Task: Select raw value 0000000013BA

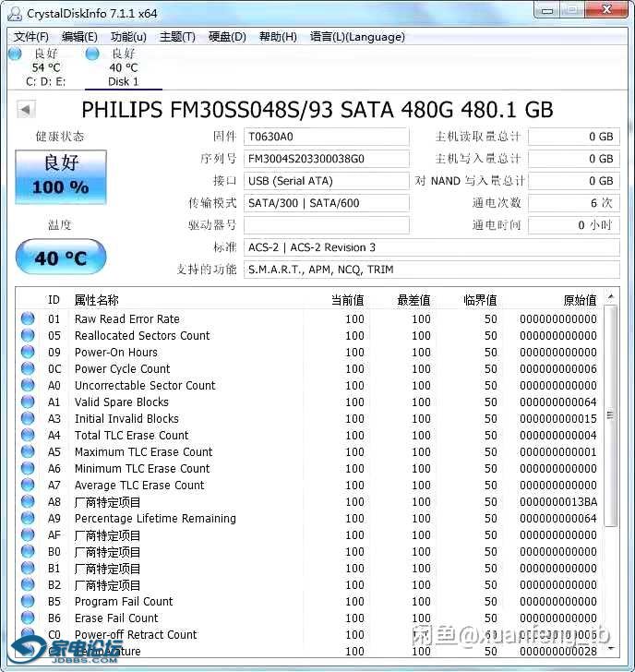Action: [x=557, y=501]
